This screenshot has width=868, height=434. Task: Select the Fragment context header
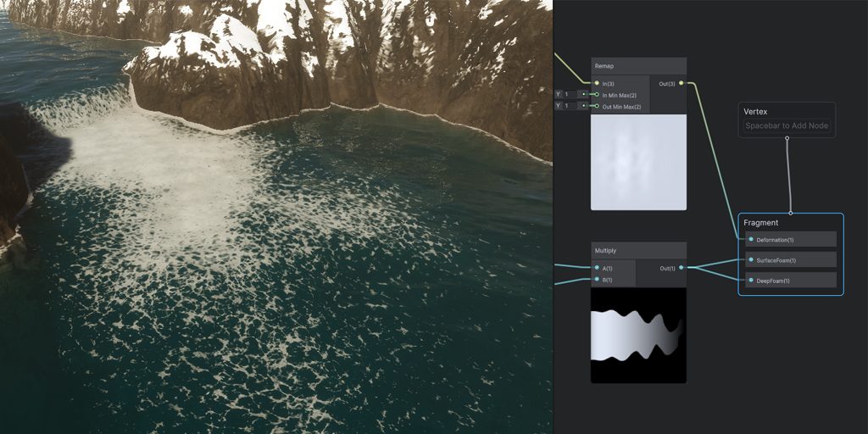click(x=790, y=223)
